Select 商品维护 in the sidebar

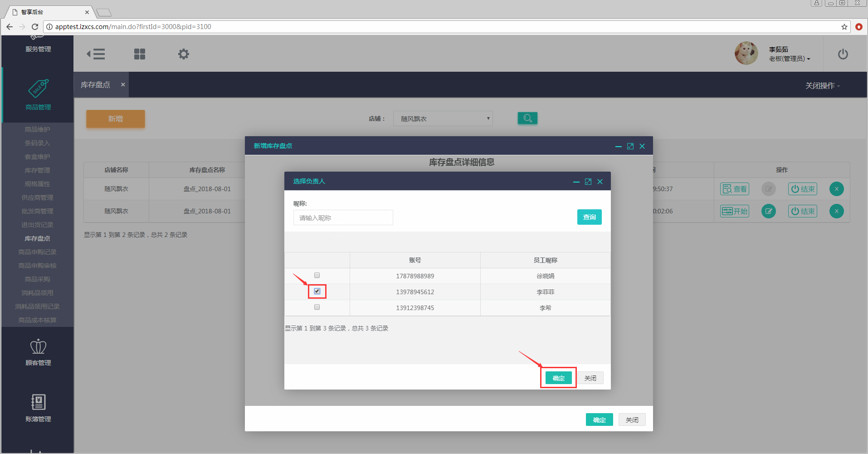pos(38,129)
